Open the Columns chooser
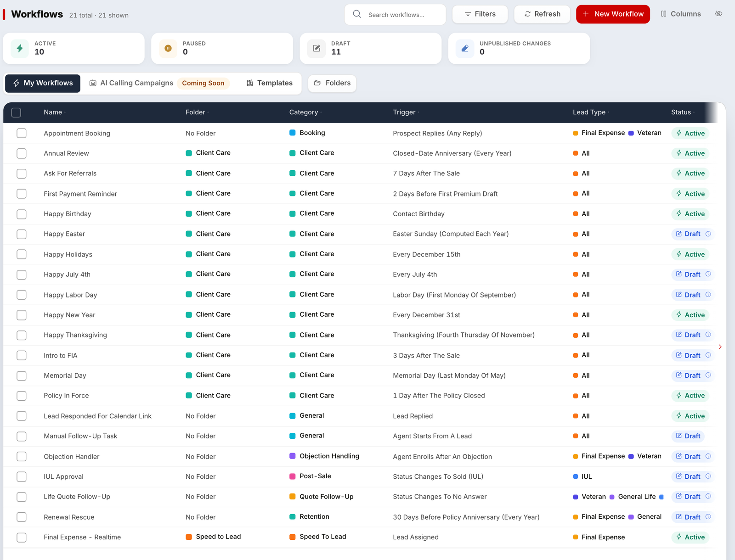This screenshot has height=560, width=735. [x=681, y=14]
